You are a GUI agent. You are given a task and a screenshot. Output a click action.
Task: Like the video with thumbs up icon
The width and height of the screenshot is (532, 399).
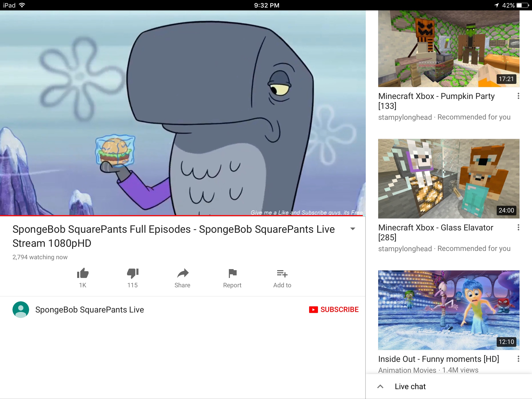pyautogui.click(x=83, y=273)
